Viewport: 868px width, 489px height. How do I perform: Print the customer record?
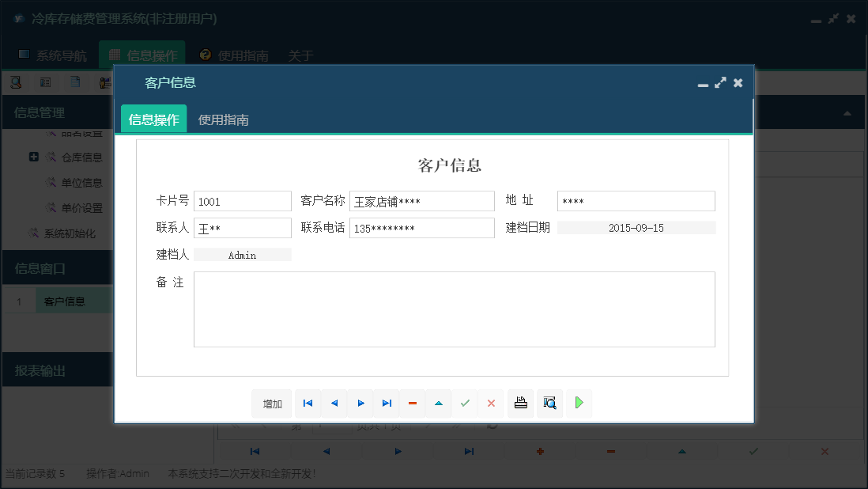click(x=520, y=403)
